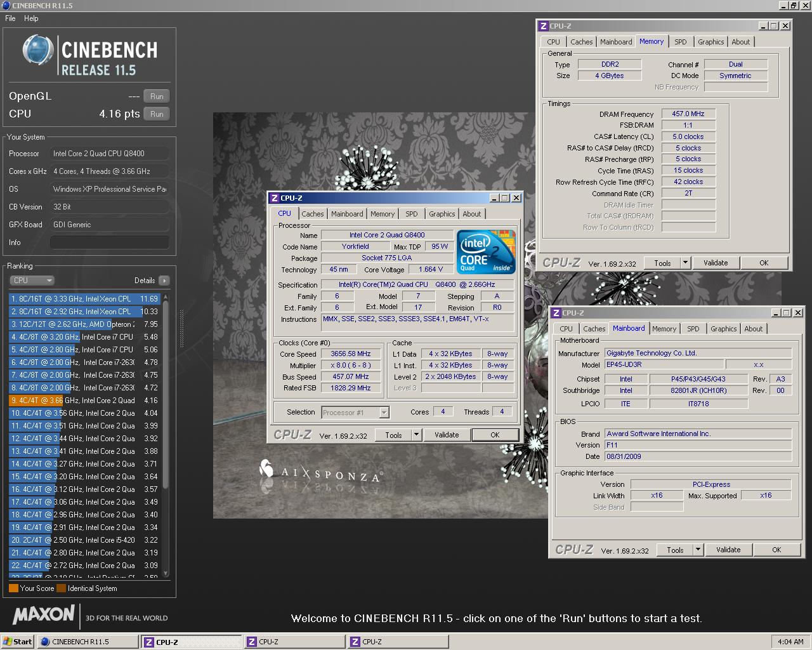Image resolution: width=812 pixels, height=650 pixels.
Task: Open the Help menu in Cinebench
Action: click(x=31, y=18)
